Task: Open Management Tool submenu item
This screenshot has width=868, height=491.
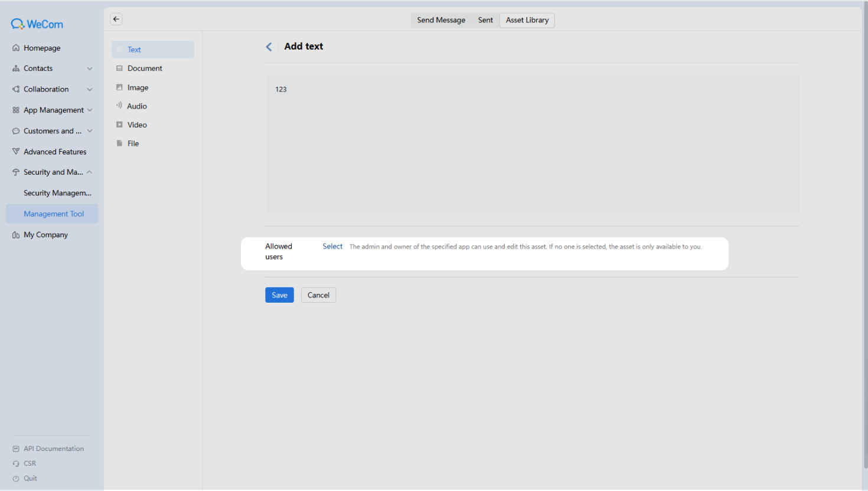Action: [x=52, y=214]
